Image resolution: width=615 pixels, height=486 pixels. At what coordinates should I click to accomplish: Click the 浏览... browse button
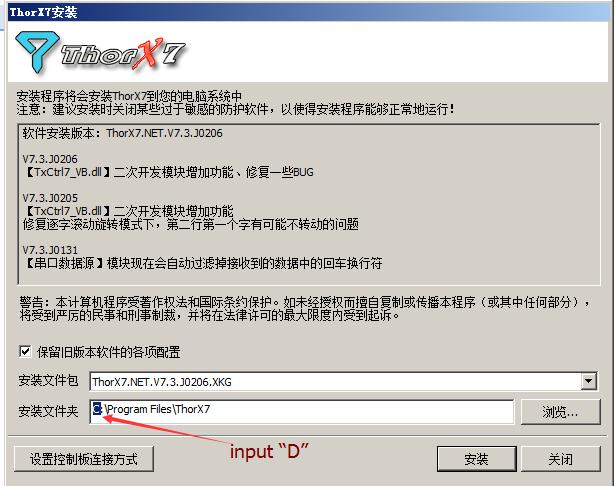560,412
